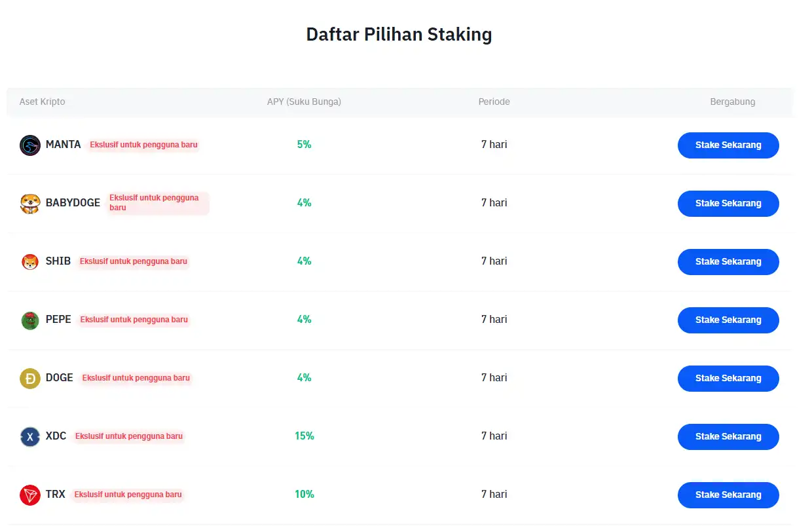Click Stake Sekarang beside PEPE

pos(728,320)
